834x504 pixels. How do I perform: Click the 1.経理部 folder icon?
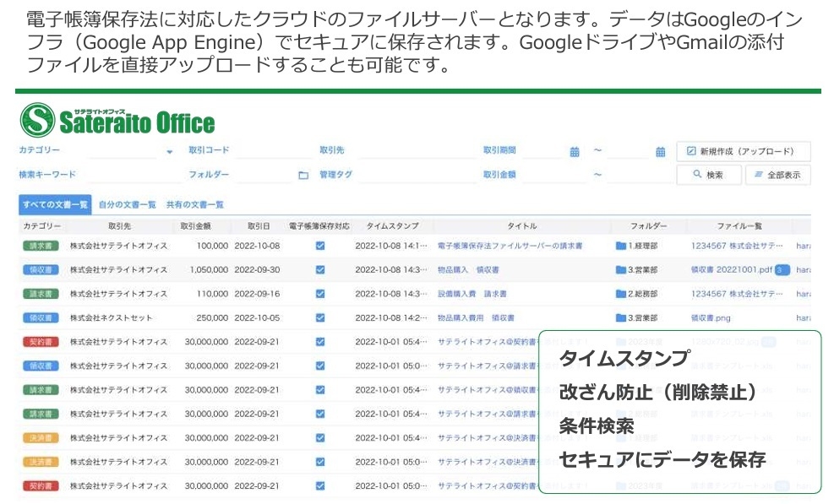click(621, 247)
